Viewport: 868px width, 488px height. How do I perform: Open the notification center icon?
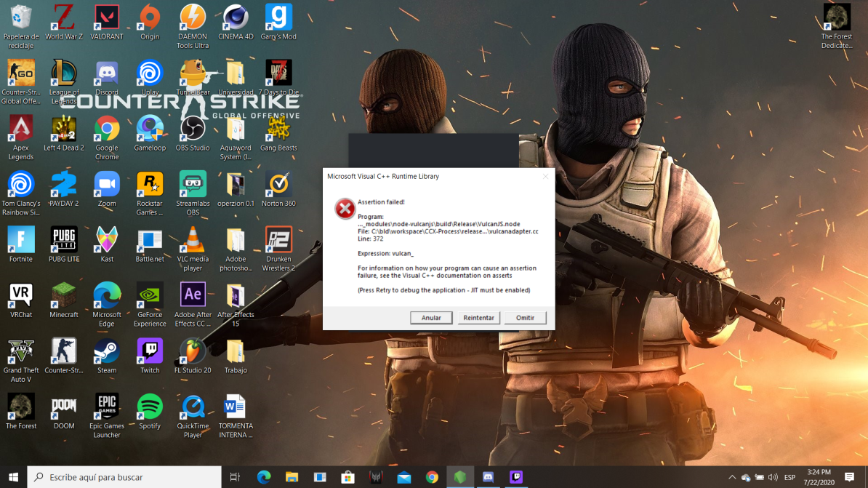tap(849, 477)
